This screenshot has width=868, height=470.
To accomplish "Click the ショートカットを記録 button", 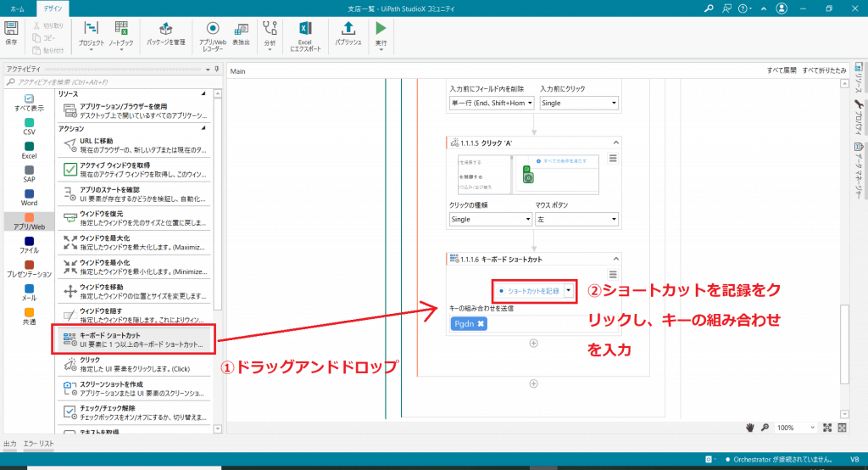I will pyautogui.click(x=529, y=290).
